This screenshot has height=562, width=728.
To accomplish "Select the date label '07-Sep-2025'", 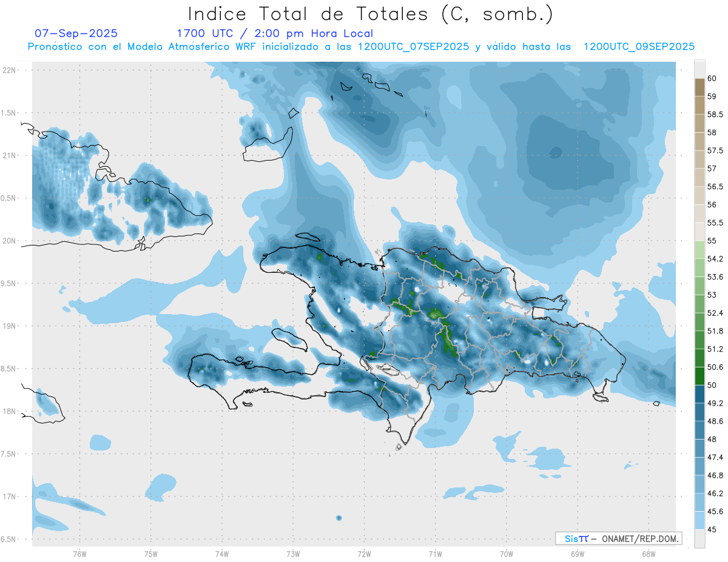I will click(x=76, y=33).
